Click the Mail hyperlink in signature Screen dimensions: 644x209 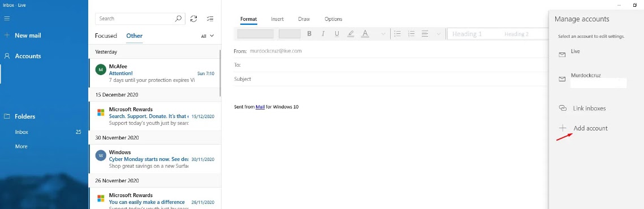[260, 107]
